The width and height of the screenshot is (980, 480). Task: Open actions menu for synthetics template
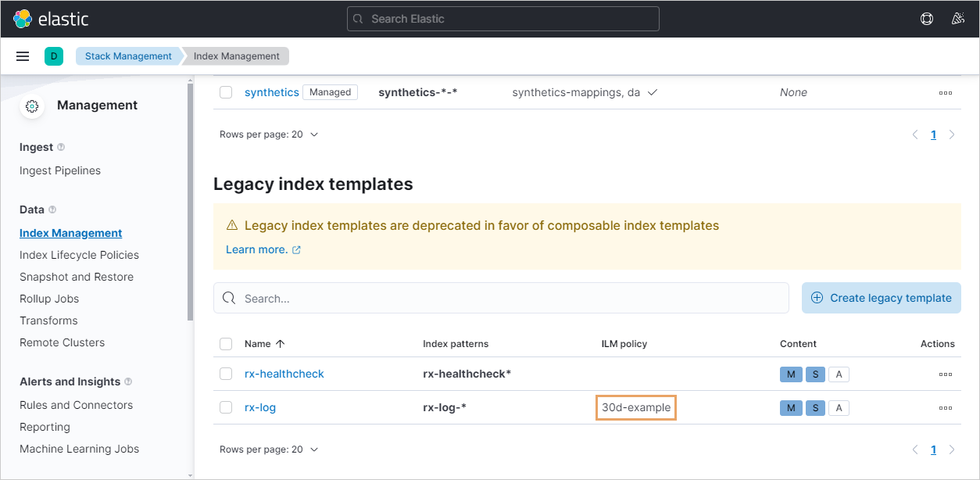pos(945,92)
